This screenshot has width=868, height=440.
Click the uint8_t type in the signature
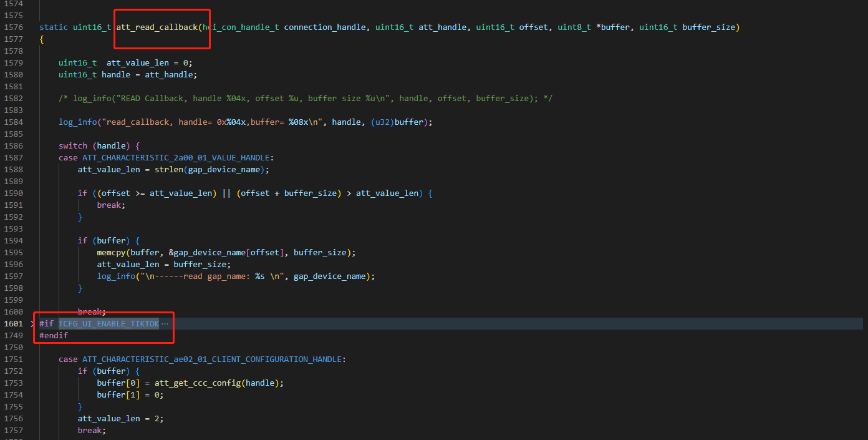coord(574,27)
